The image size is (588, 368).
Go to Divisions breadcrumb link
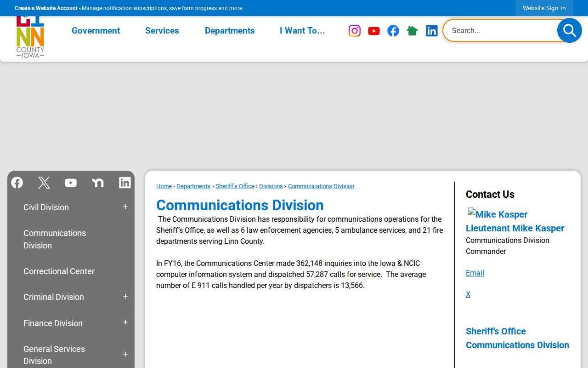271,186
